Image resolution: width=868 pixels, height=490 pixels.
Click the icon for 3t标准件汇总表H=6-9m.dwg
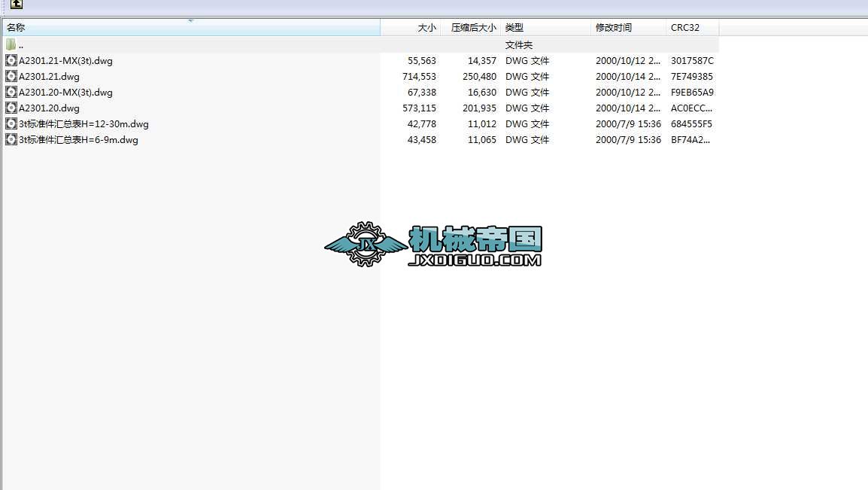(11, 139)
